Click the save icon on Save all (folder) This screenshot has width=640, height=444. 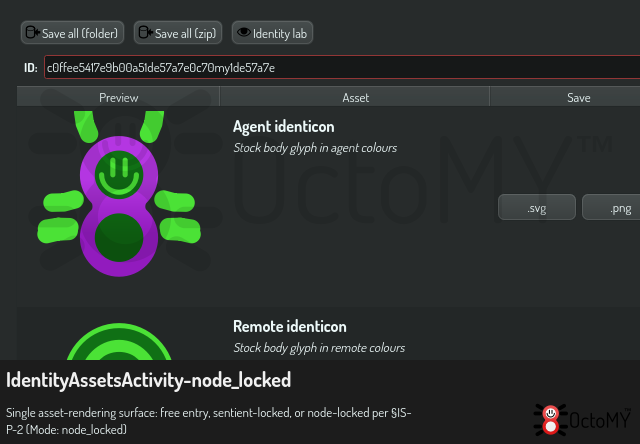32,32
